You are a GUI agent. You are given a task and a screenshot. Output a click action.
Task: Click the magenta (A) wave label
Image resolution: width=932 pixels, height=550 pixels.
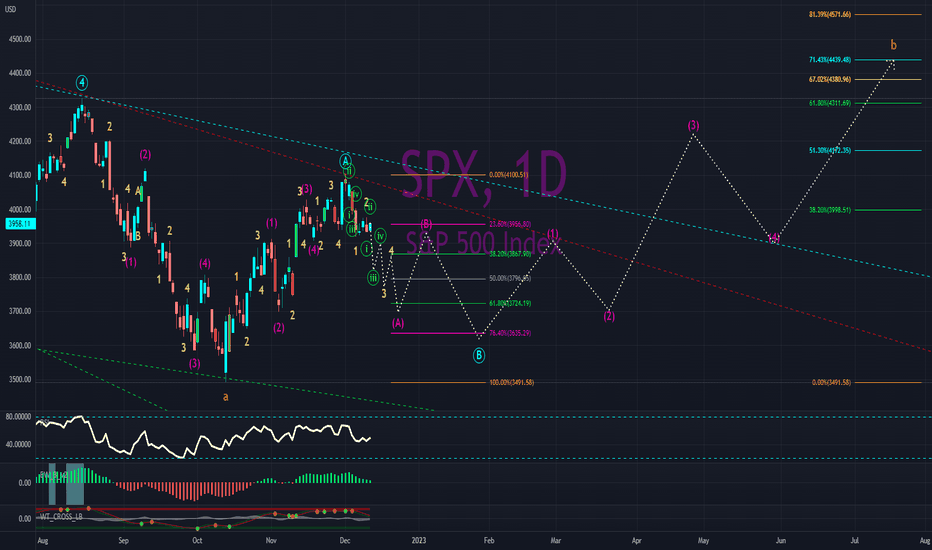(398, 323)
